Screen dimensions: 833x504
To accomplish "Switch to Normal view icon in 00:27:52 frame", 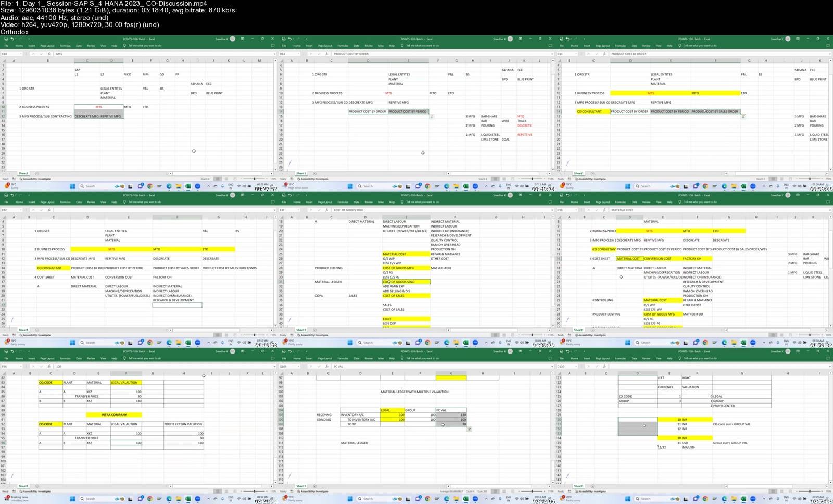I will pos(218,179).
